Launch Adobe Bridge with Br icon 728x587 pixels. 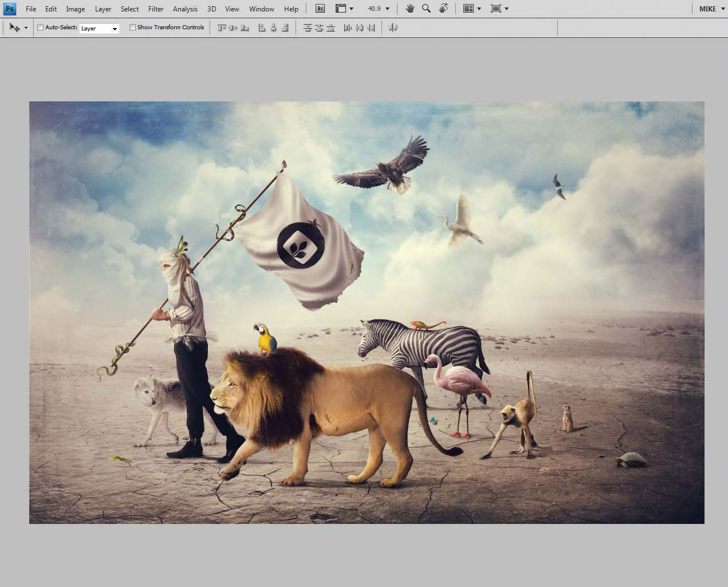[x=321, y=9]
